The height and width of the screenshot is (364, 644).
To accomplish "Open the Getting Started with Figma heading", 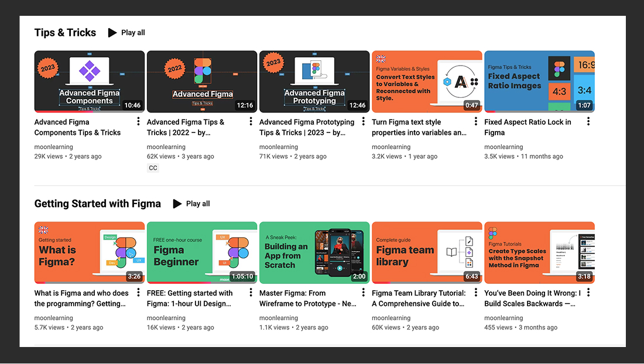I will coord(97,204).
